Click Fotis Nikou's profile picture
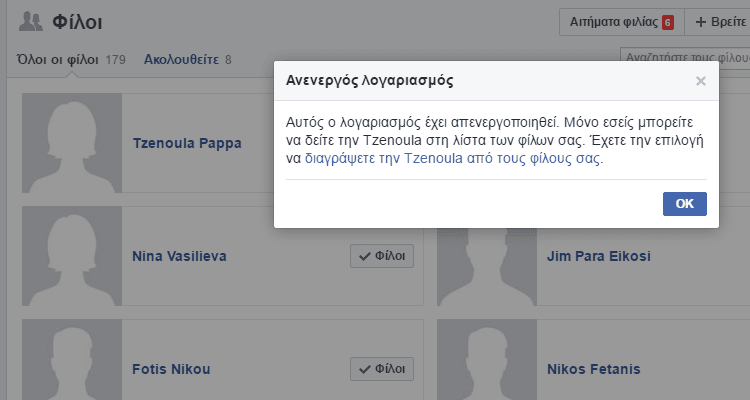This screenshot has width=750, height=400. 72,360
